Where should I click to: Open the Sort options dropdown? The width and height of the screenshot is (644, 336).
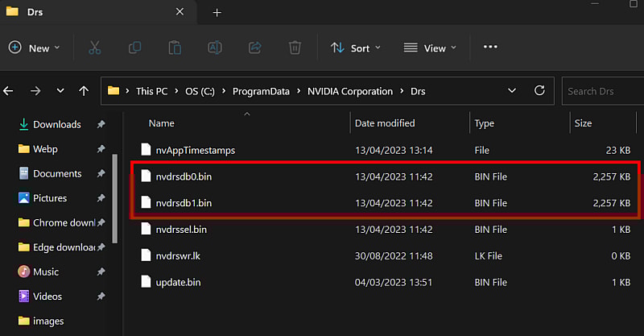coord(356,48)
